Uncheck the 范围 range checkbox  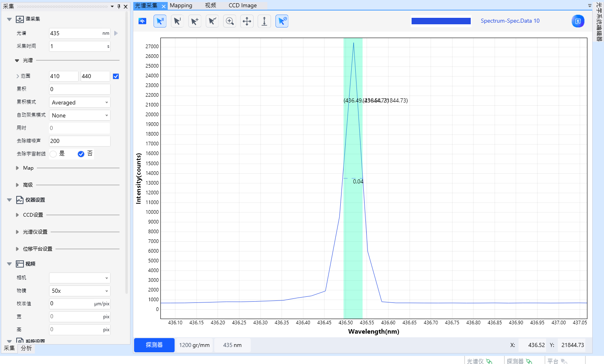coord(116,76)
